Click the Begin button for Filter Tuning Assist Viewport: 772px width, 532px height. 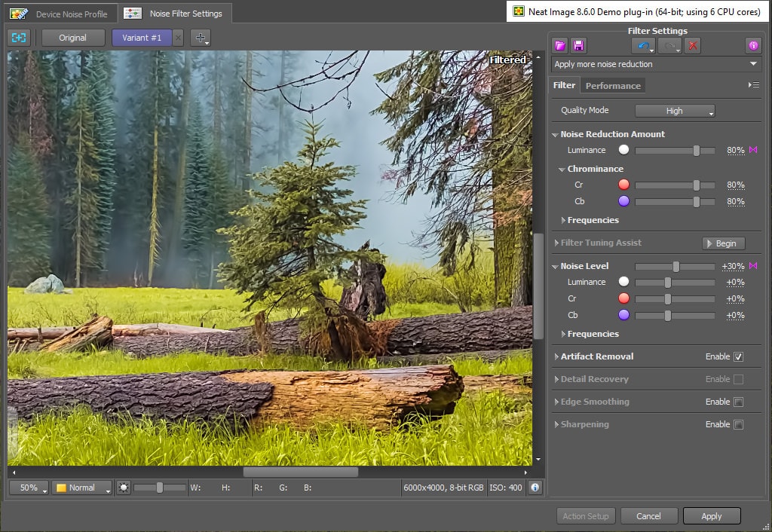(x=724, y=243)
